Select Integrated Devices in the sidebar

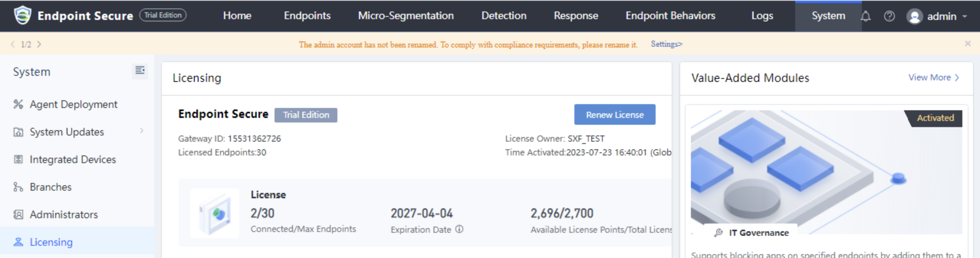[77, 159]
